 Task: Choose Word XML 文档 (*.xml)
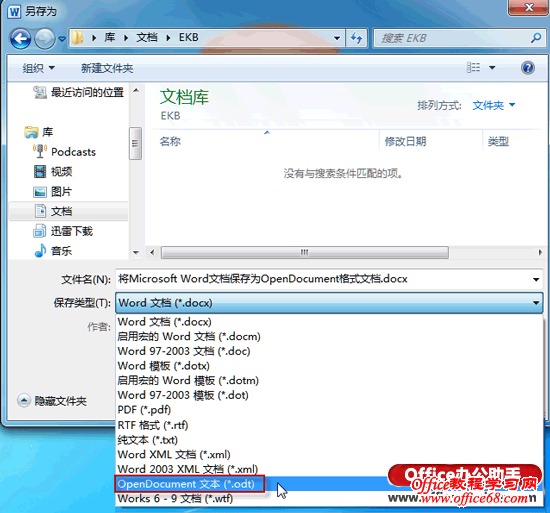pos(329,455)
